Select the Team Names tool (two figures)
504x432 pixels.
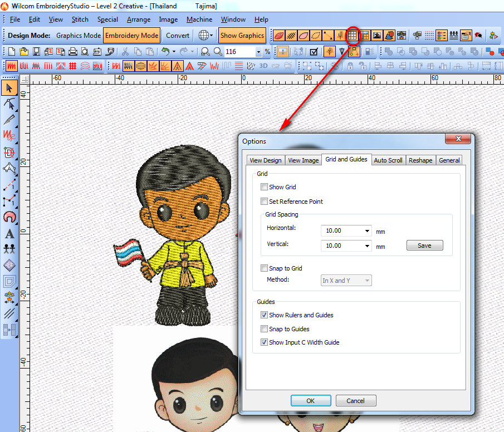(x=9, y=249)
